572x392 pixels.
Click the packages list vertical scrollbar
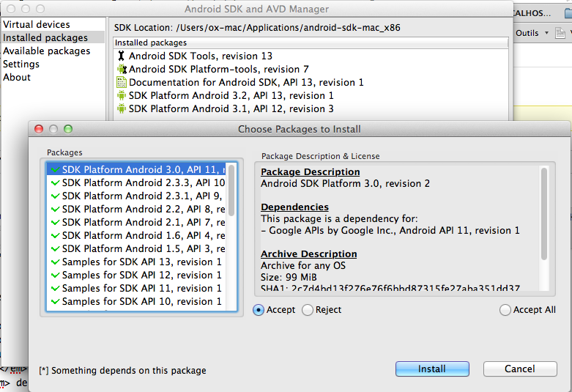pyautogui.click(x=231, y=191)
